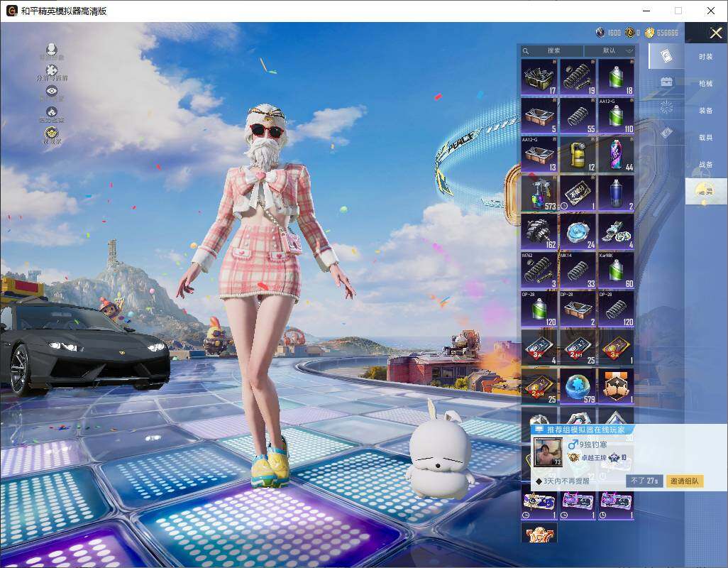Select the blue disc item with count 24
Screen dimensions: 728x568
pos(578,231)
